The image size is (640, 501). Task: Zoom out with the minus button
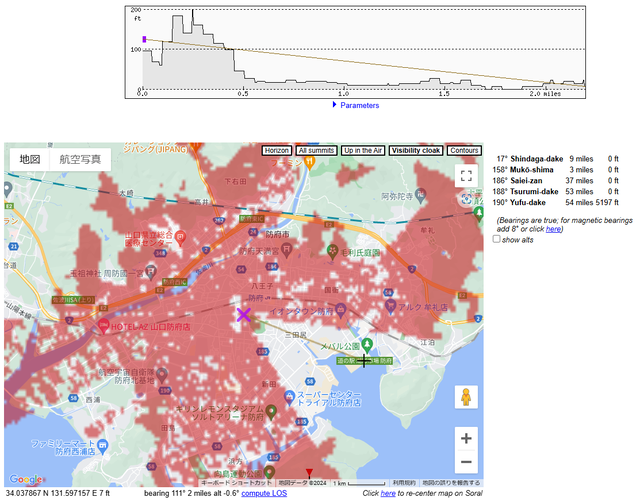(466, 462)
